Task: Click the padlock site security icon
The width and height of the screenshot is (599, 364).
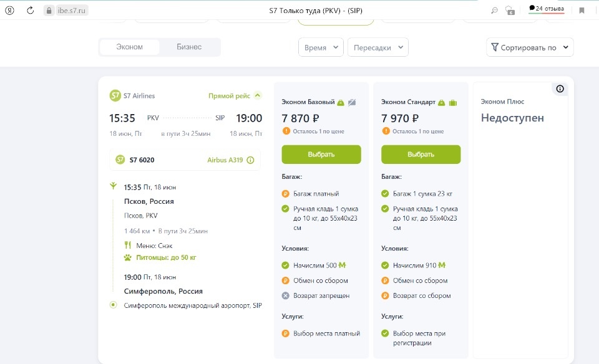Action: pos(49,11)
